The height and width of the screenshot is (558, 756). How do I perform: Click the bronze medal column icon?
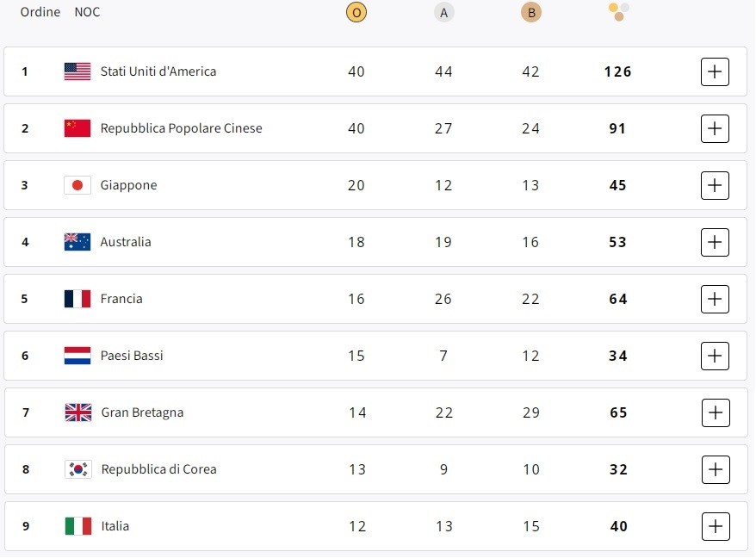tap(531, 12)
